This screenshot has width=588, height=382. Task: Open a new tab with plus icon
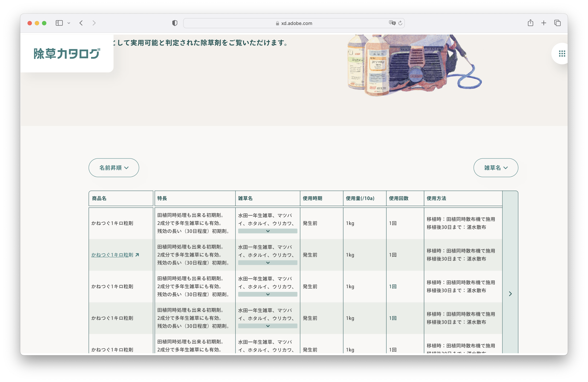click(543, 23)
